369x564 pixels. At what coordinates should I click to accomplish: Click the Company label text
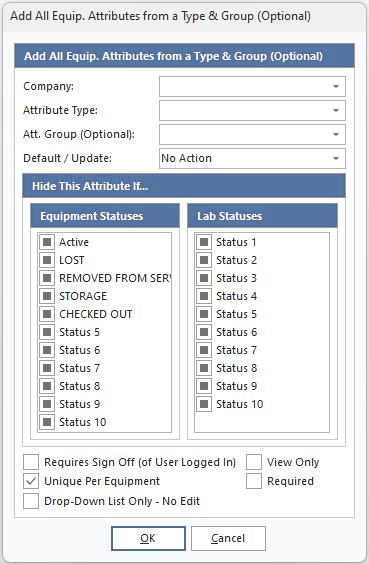click(48, 86)
